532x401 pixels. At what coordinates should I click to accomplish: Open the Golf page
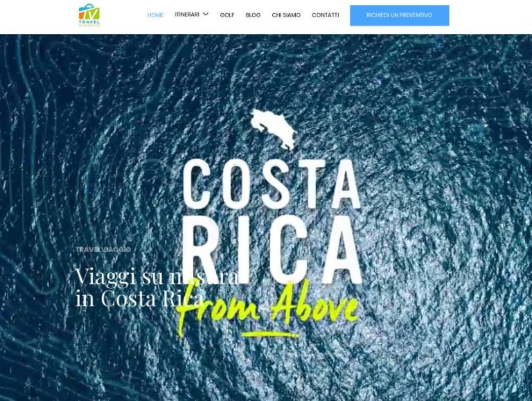227,15
